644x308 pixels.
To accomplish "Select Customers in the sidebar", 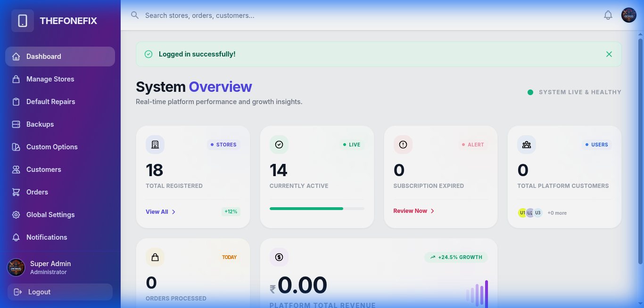I will pos(60,170).
